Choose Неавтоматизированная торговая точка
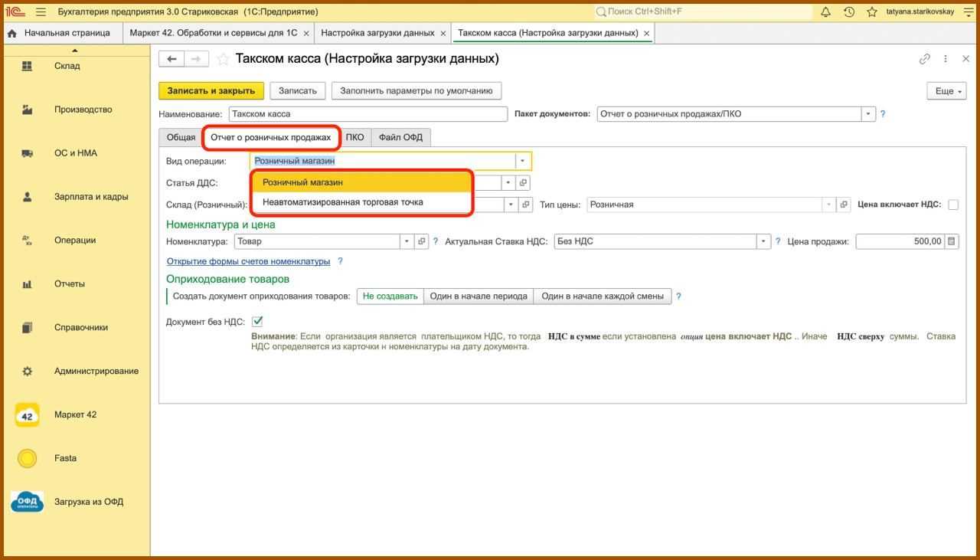Screen dimensions: 980x560 [x=361, y=202]
